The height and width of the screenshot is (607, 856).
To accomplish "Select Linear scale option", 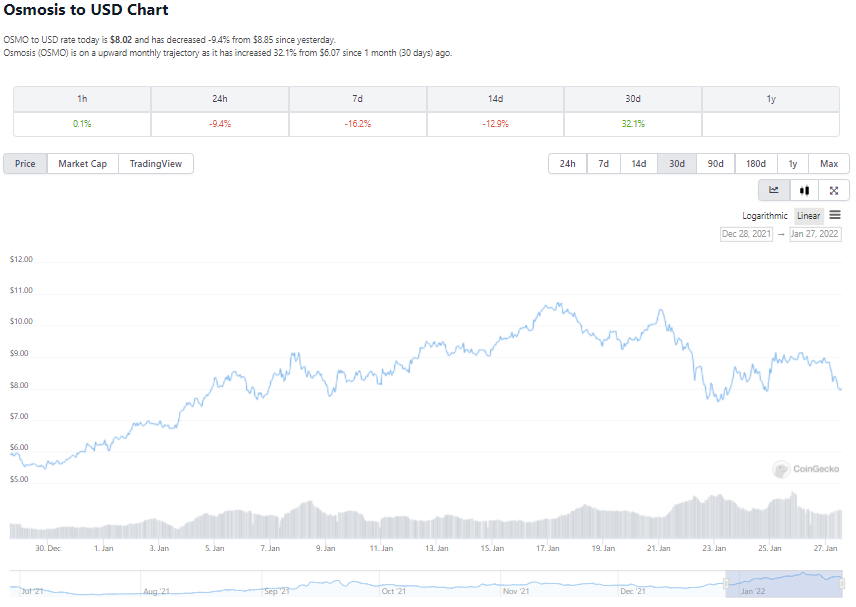I will coord(809,216).
